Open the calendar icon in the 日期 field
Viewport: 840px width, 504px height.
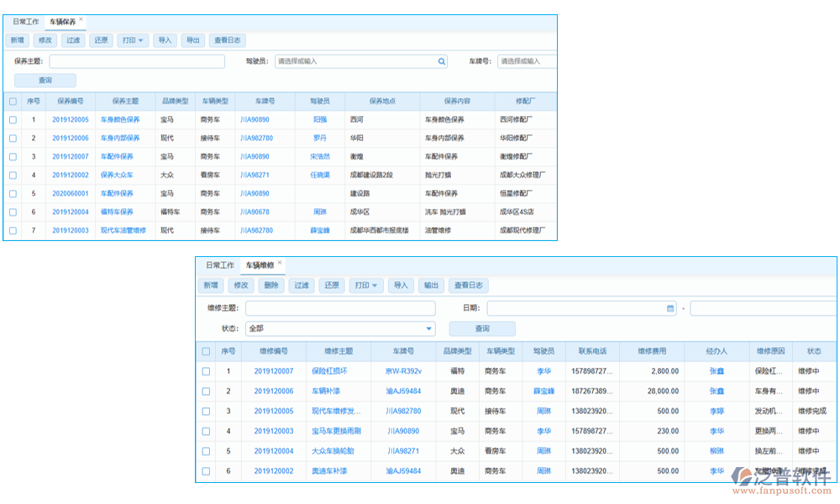click(670, 308)
